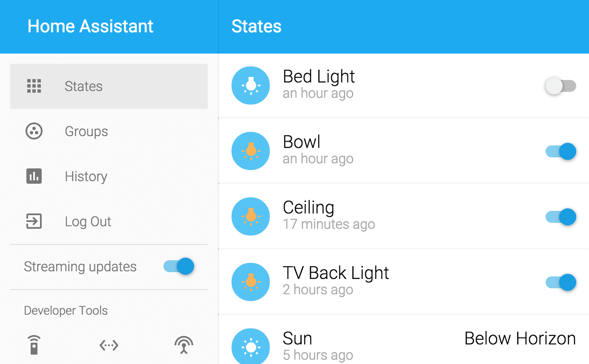Click the Ceiling light bulb icon
The image size is (589, 364).
(x=251, y=216)
